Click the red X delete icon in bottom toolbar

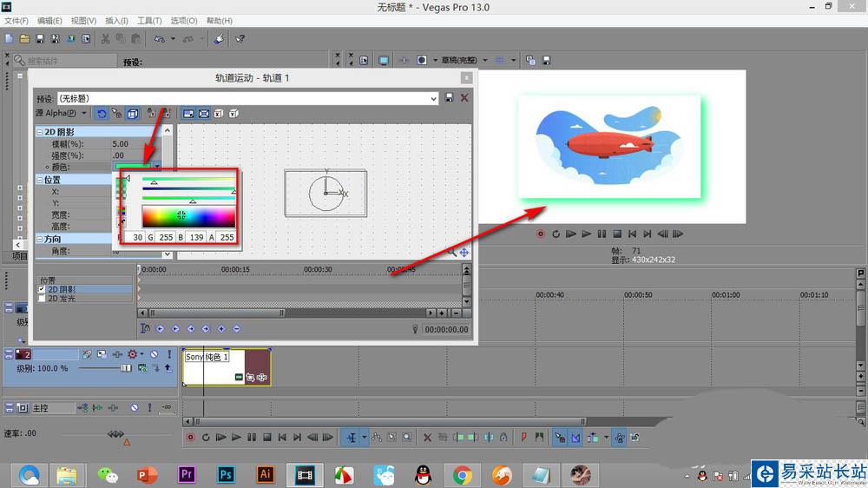click(x=427, y=437)
